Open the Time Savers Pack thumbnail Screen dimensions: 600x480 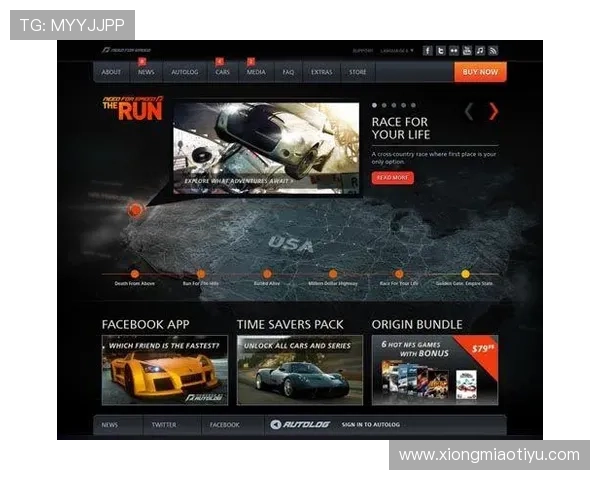point(299,370)
